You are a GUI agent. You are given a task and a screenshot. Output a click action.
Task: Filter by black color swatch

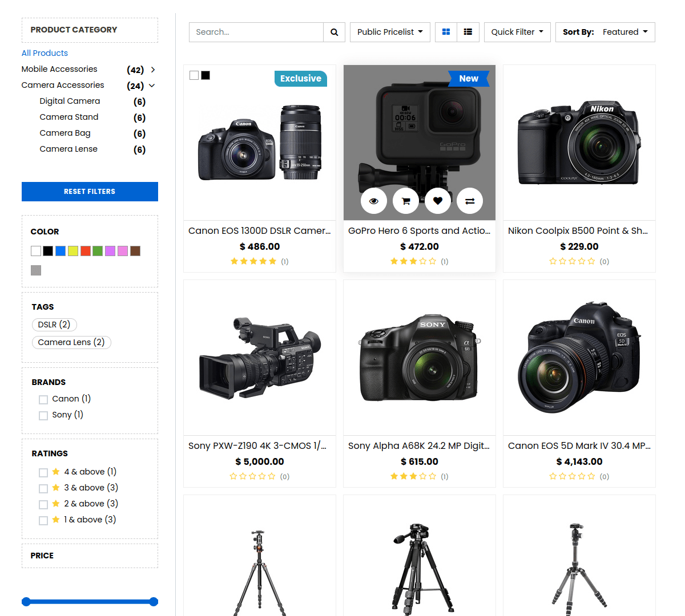tap(48, 251)
